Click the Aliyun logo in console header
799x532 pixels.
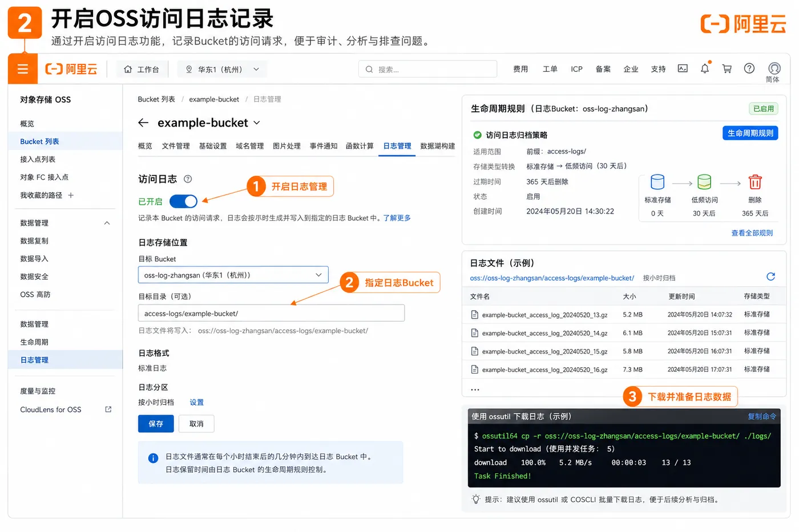(71, 69)
